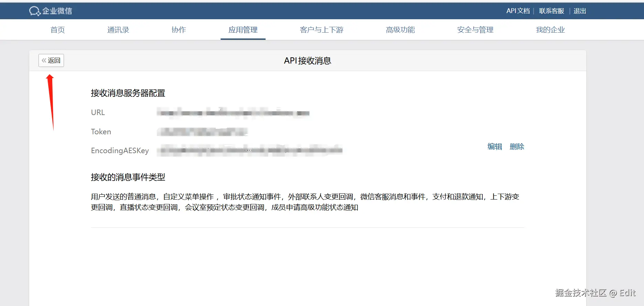644x306 pixels.
Task: Go back with the 返回 button
Action: pos(51,60)
